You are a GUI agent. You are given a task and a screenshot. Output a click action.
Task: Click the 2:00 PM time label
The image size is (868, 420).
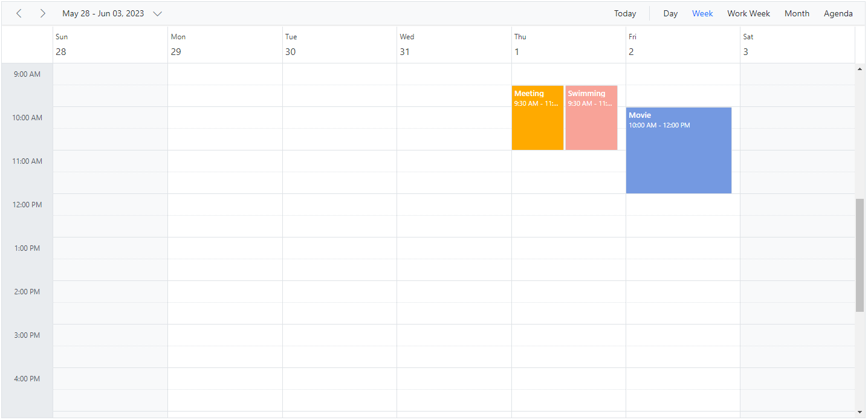pyautogui.click(x=27, y=292)
